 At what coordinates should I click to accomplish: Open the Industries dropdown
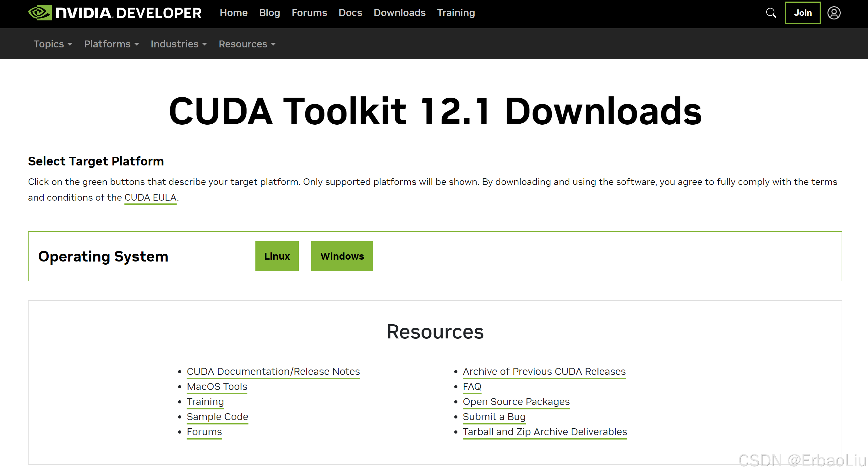coord(178,44)
